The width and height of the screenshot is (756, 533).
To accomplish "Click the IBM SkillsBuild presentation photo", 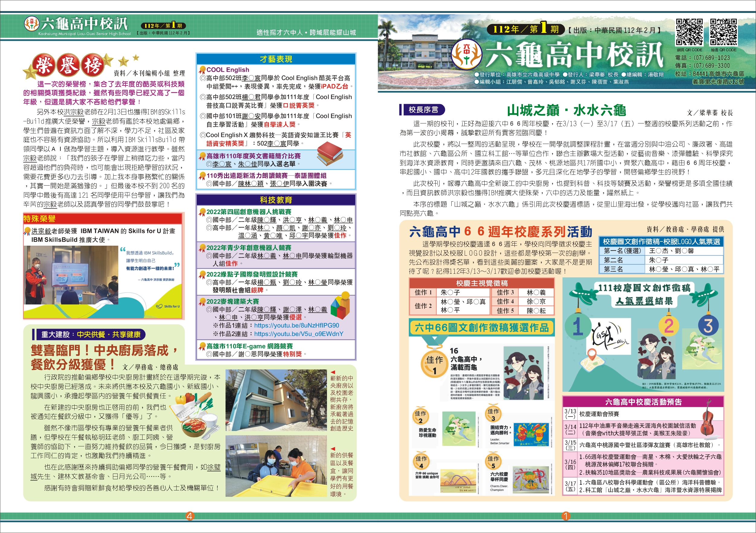I will click(x=71, y=275).
